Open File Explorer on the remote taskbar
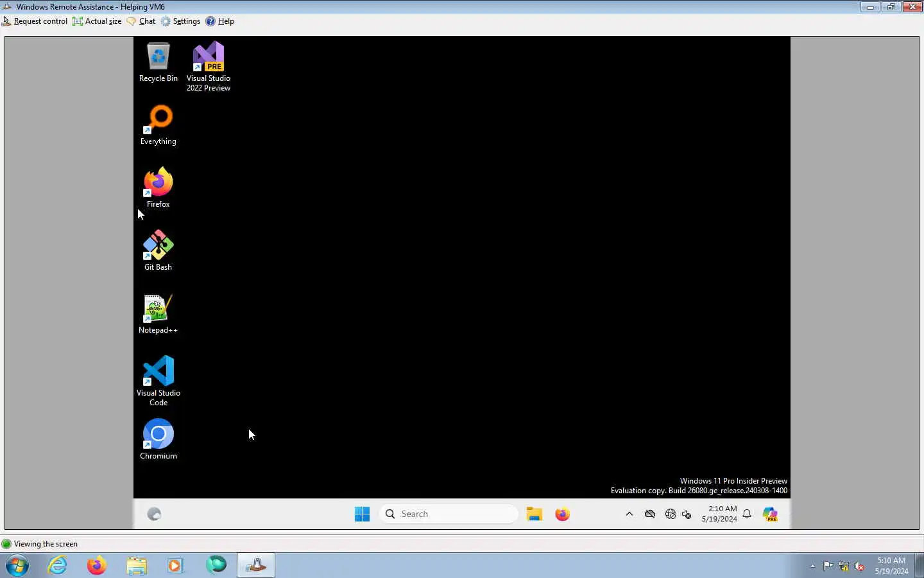 click(x=535, y=514)
